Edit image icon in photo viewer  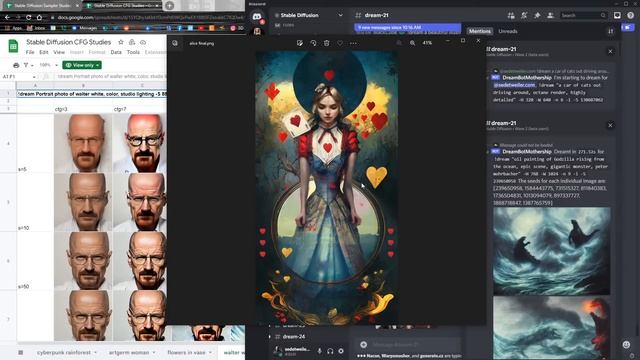tap(300, 43)
